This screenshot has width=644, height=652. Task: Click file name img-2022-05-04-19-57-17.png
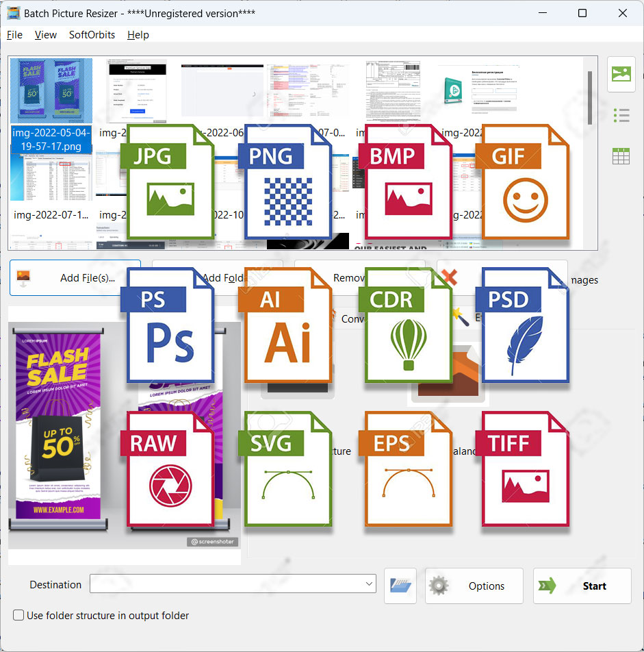pyautogui.click(x=51, y=139)
